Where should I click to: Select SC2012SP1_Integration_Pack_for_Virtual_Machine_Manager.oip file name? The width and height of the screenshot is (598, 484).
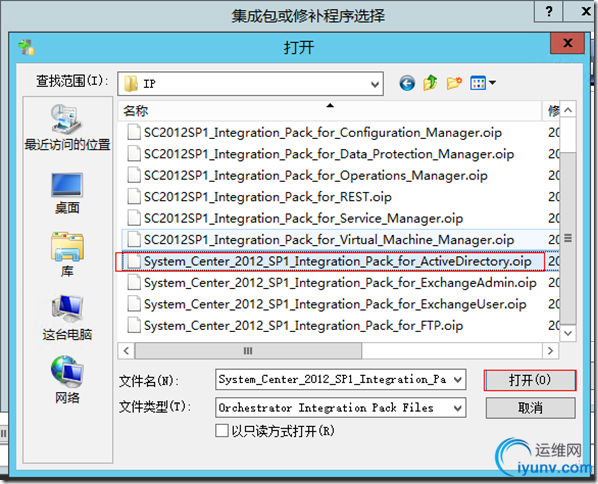(x=329, y=240)
